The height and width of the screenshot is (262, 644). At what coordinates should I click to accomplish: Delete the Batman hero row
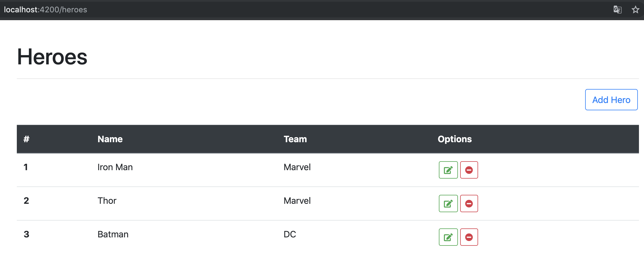tap(469, 237)
